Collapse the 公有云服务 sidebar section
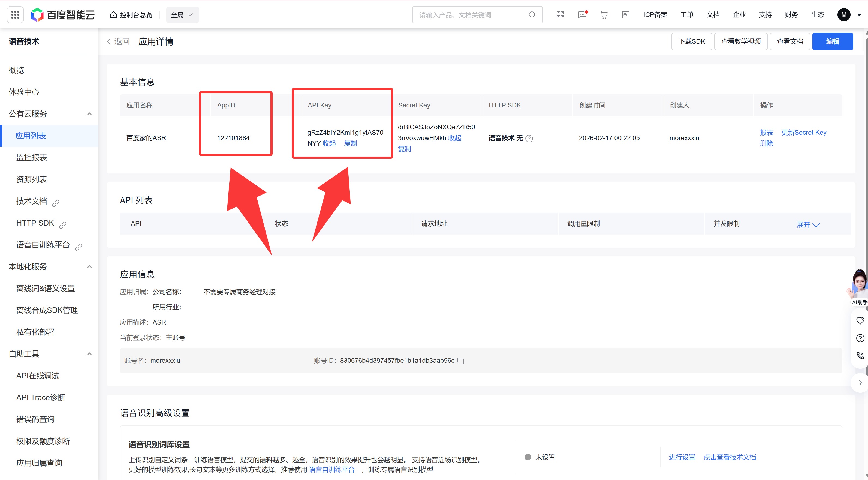This screenshot has height=480, width=868. (89, 114)
